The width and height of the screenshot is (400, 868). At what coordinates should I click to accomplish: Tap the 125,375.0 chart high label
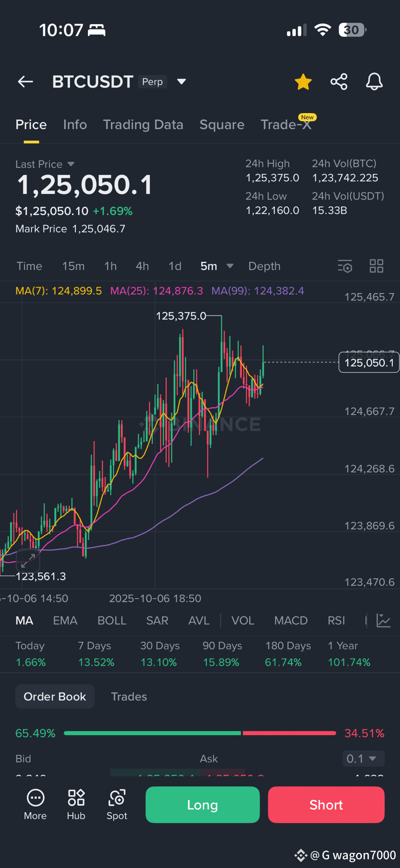pos(181,316)
